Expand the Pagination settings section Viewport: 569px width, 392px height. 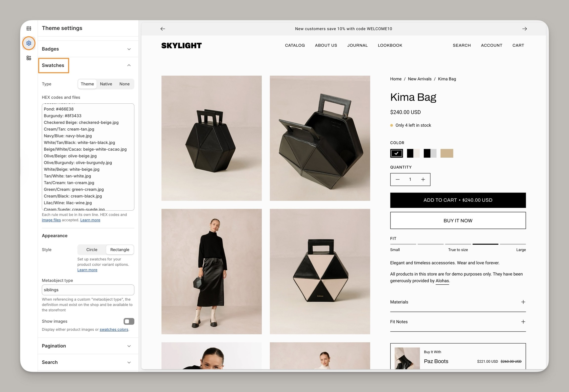click(x=129, y=346)
